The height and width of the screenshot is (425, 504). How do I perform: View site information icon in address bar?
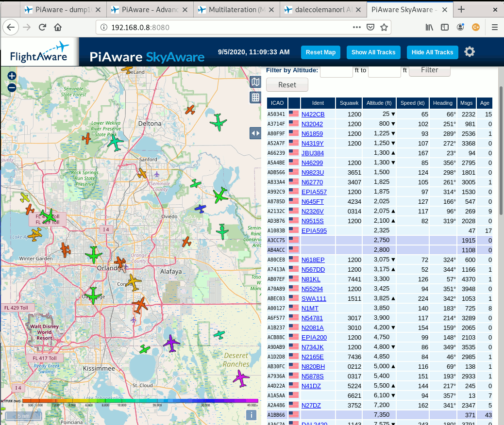point(104,27)
